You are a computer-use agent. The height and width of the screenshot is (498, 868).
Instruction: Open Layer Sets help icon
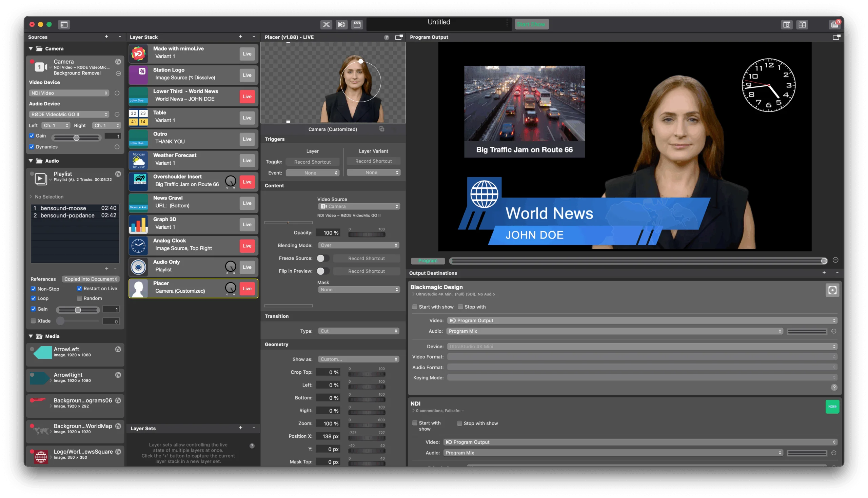click(x=252, y=446)
